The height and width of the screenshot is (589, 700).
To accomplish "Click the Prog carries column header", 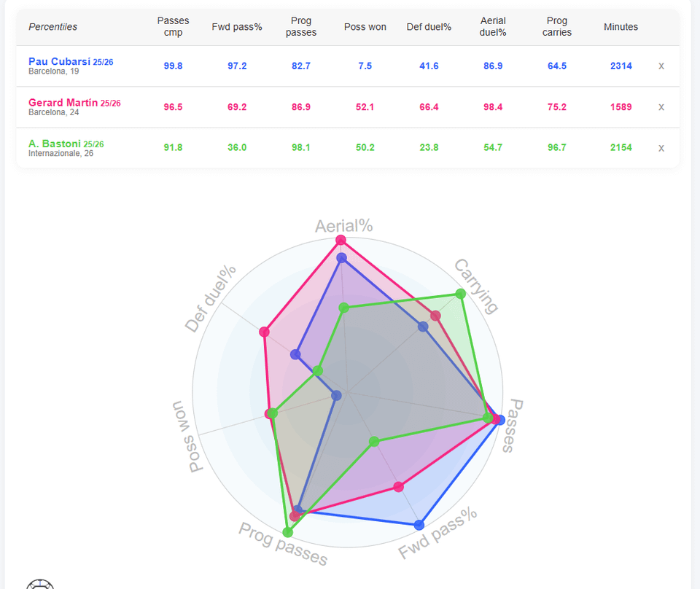I will click(557, 27).
